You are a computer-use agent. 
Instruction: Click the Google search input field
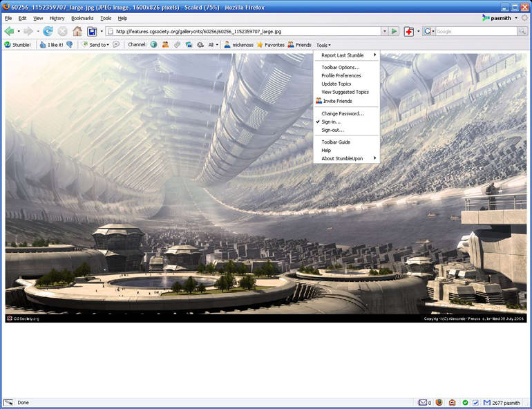476,32
